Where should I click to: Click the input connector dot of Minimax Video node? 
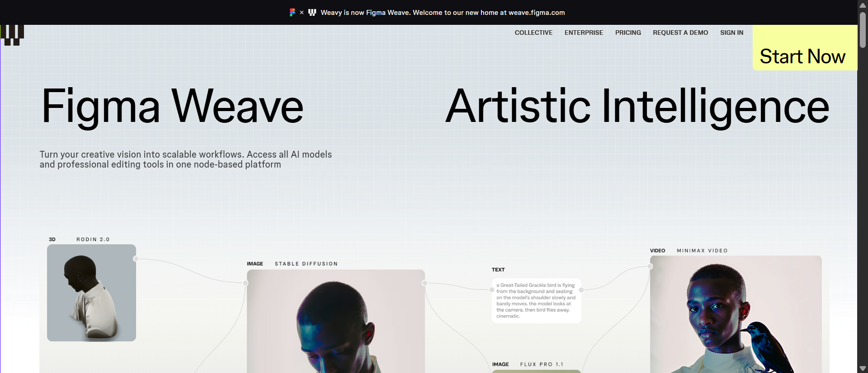coord(650,266)
